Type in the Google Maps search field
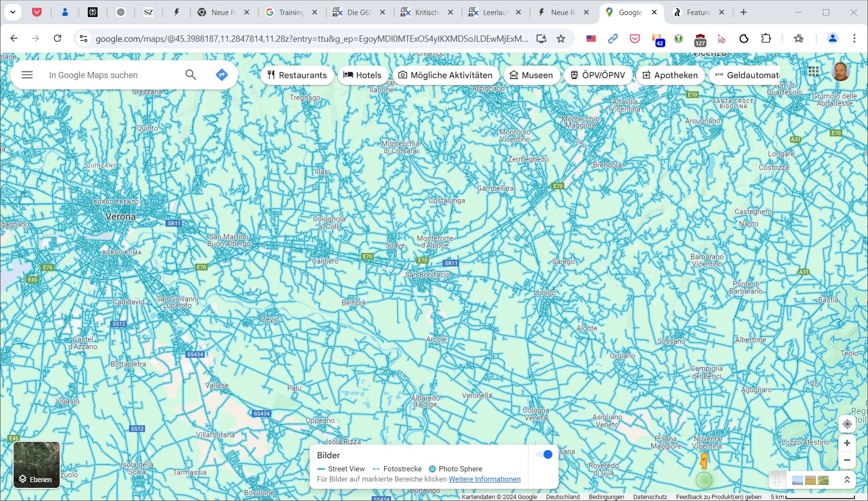Image resolution: width=868 pixels, height=501 pixels. point(112,75)
